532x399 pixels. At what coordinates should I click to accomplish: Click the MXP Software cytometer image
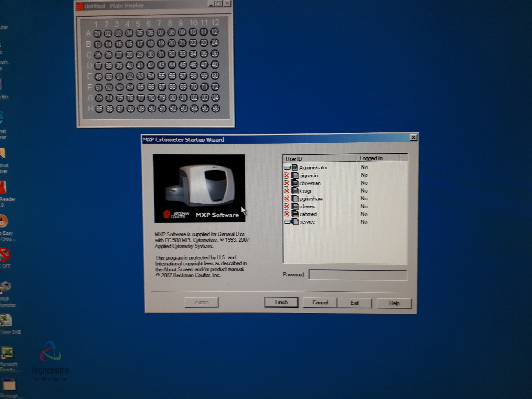click(x=199, y=189)
